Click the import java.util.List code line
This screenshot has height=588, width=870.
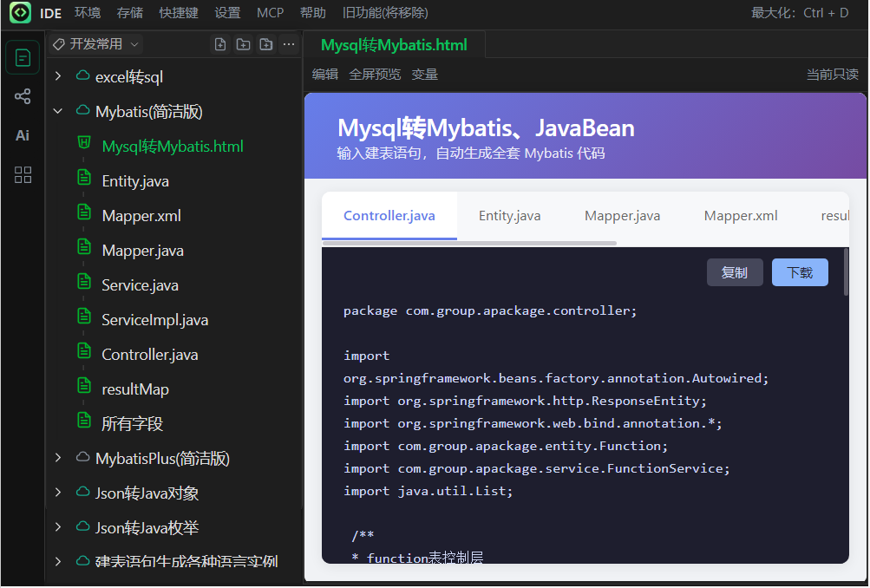coord(428,491)
